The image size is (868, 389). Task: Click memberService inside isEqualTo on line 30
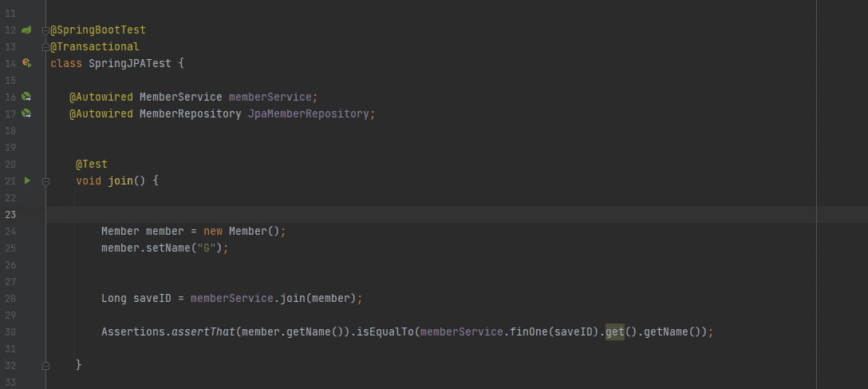[462, 332]
